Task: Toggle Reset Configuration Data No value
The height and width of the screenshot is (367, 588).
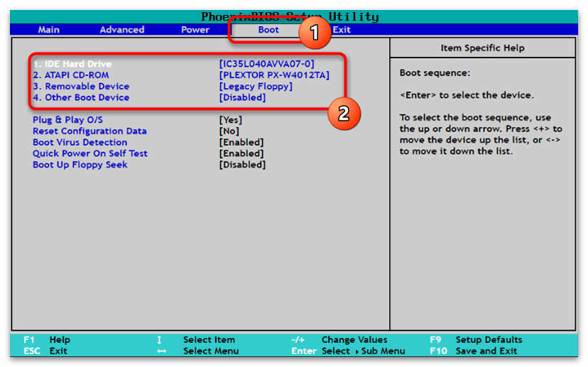Action: tap(229, 131)
